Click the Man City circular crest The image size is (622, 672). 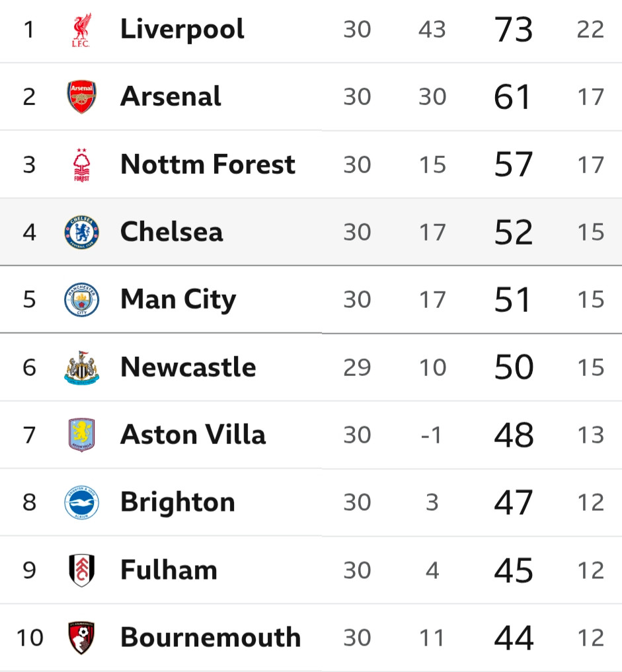81,299
